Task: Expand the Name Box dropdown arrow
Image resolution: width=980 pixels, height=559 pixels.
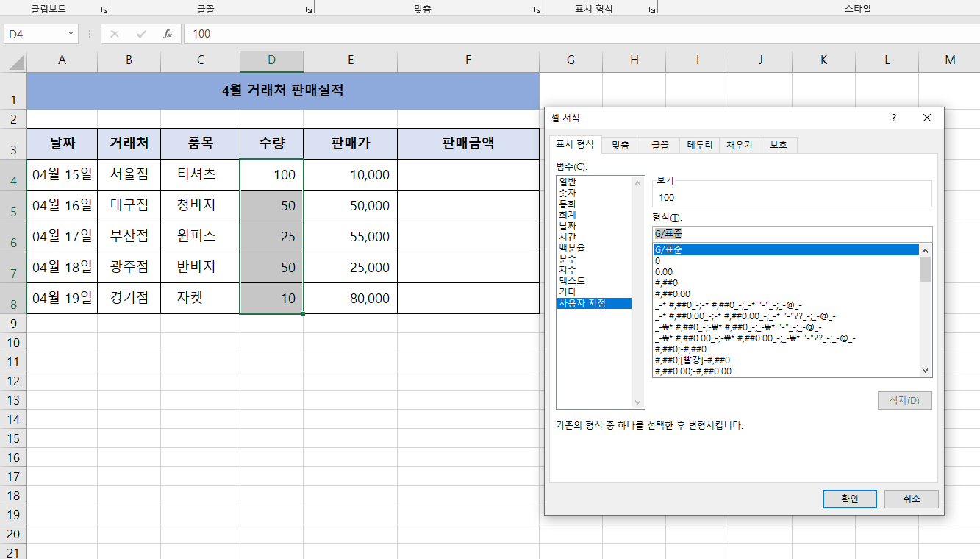Action: [x=71, y=34]
